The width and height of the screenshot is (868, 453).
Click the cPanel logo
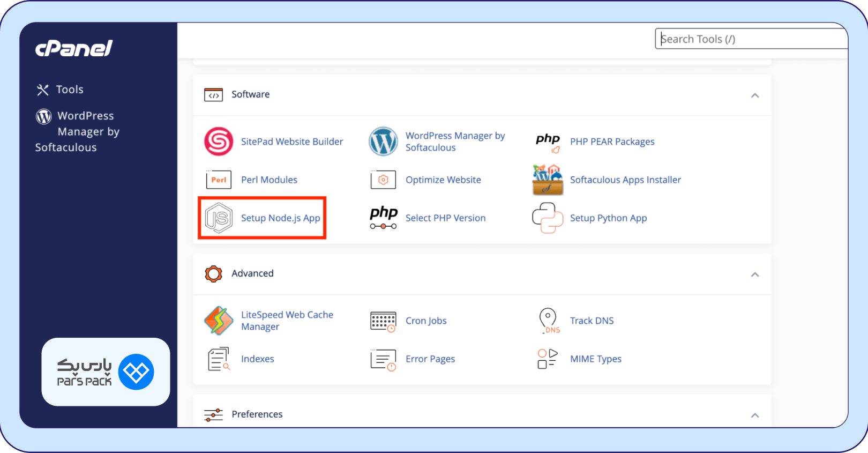click(x=74, y=49)
